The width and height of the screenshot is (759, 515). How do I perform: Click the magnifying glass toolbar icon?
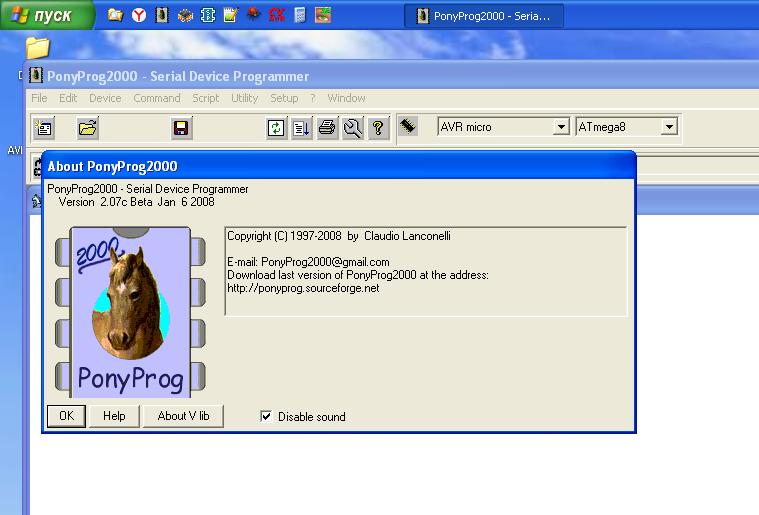click(352, 128)
